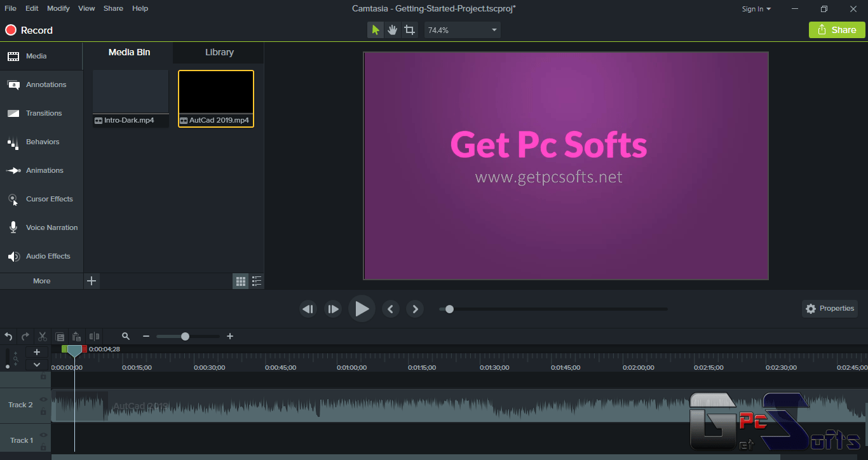
Task: Click the Cut scissors icon
Action: point(43,336)
